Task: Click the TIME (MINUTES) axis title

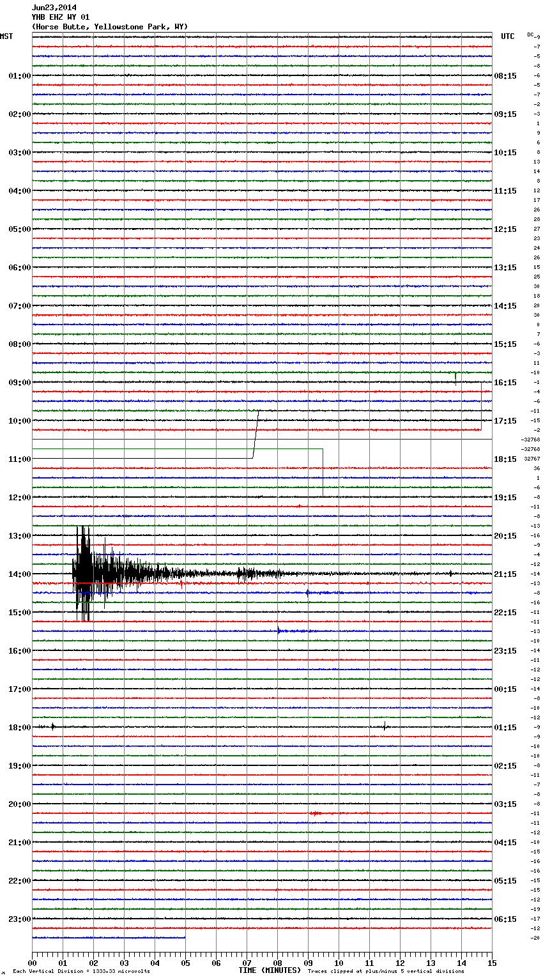Action: [x=270, y=970]
